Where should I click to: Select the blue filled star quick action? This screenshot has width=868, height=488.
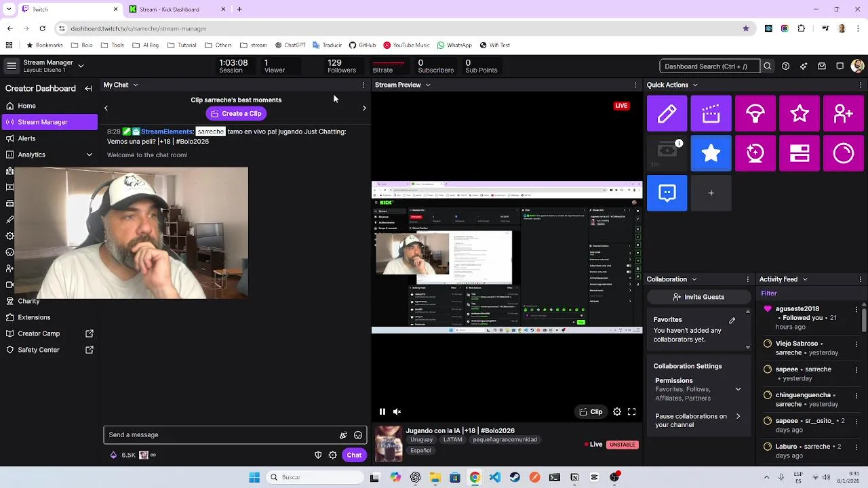pos(711,153)
